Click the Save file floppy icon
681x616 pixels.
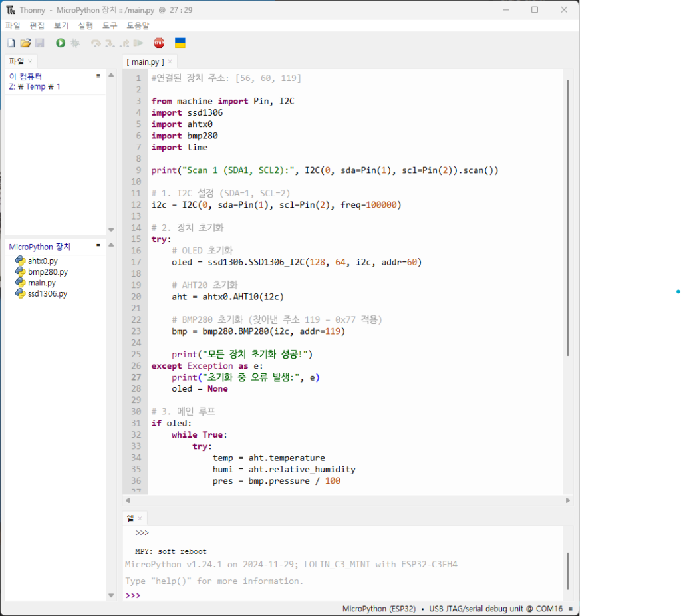coord(39,43)
